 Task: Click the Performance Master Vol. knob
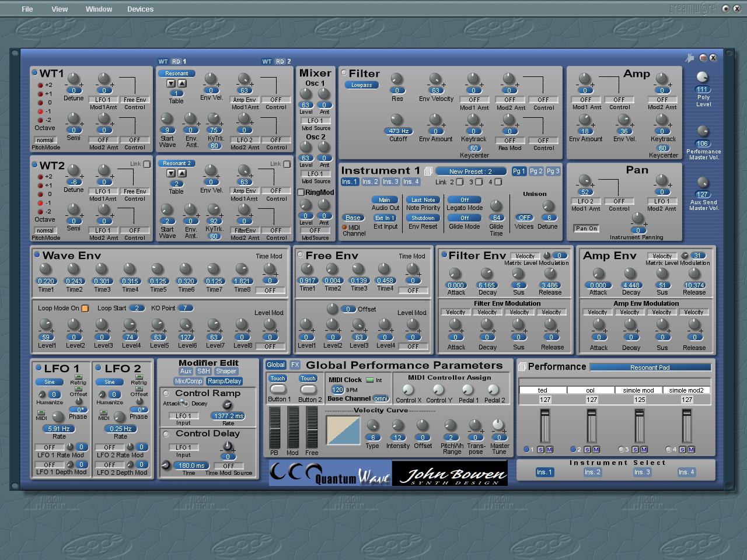[703, 131]
